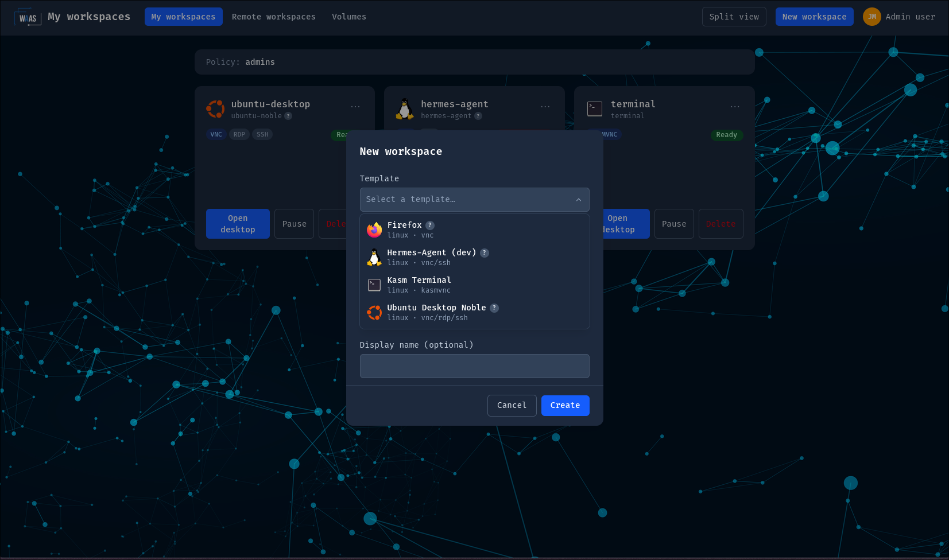The width and height of the screenshot is (949, 560).
Task: Choose Ubuntu Desktop Noble template option
Action: [x=474, y=312]
